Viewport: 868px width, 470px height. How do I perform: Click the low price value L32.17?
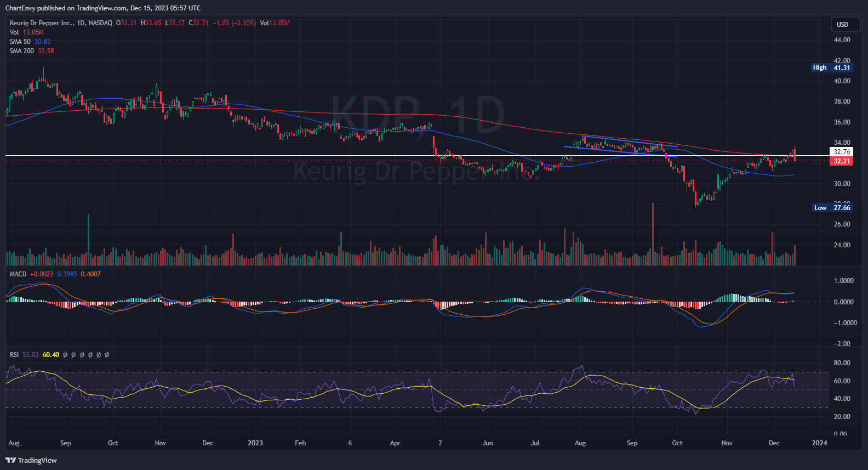pyautogui.click(x=175, y=23)
